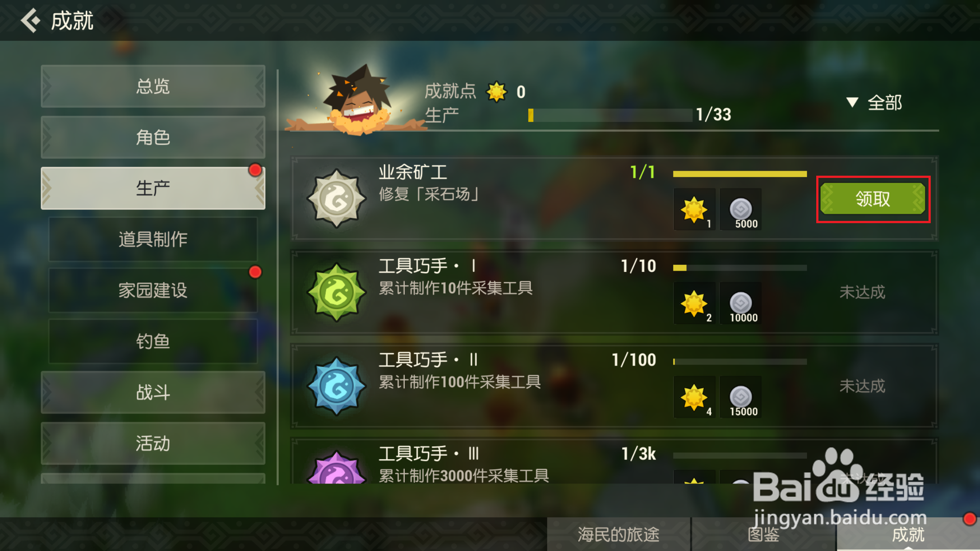The height and width of the screenshot is (551, 980).
Task: Expand the 角色 category
Action: pos(153,137)
